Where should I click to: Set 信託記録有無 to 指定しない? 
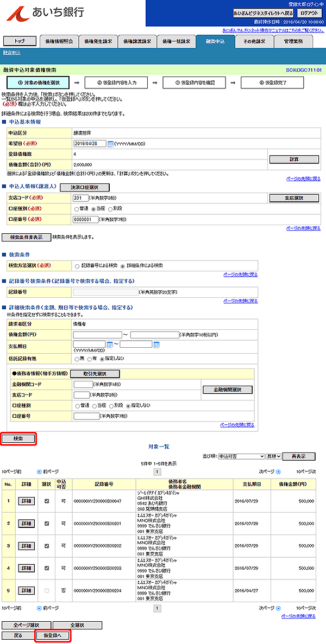102,359
